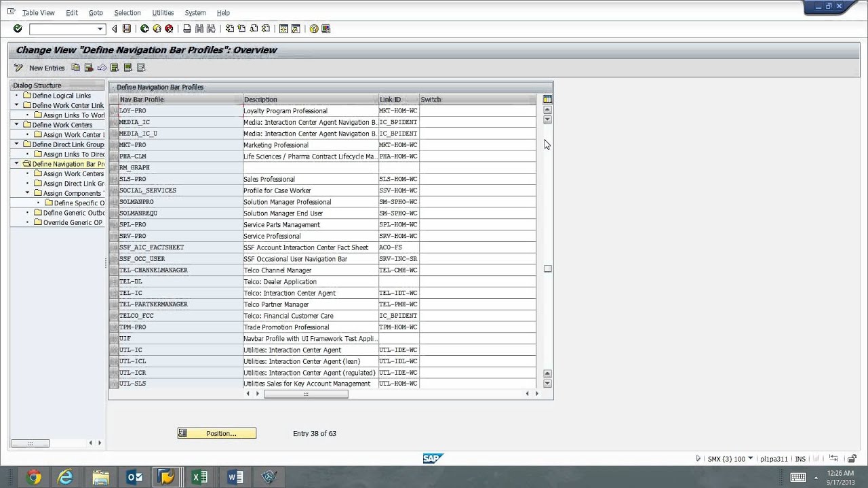Click the green Back arrow icon
Image resolution: width=868 pixels, height=488 pixels.
click(144, 28)
